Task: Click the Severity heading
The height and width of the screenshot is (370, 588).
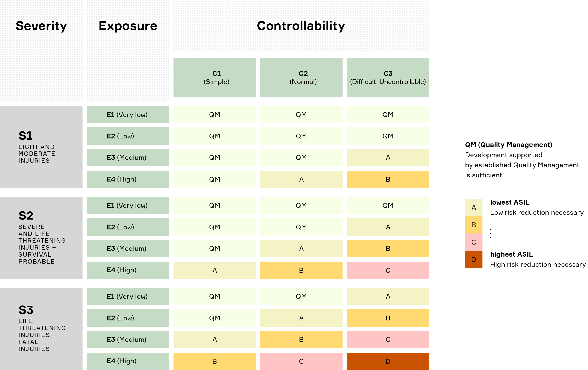Action: (x=41, y=26)
